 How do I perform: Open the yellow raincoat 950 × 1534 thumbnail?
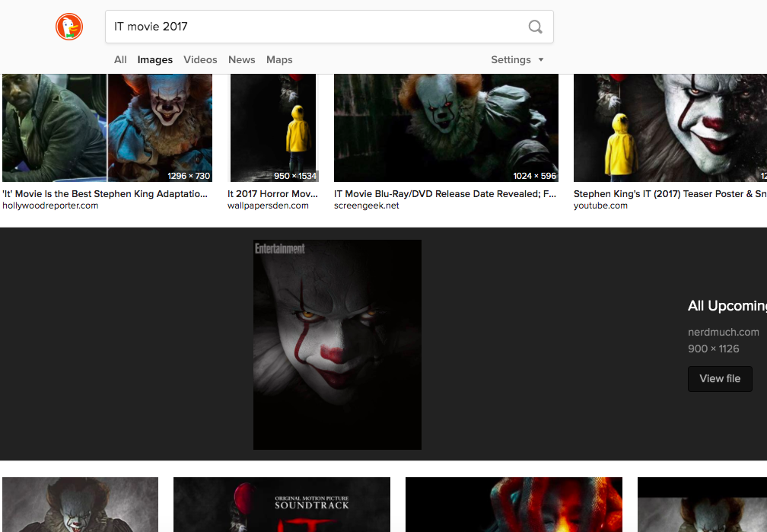coord(274,128)
